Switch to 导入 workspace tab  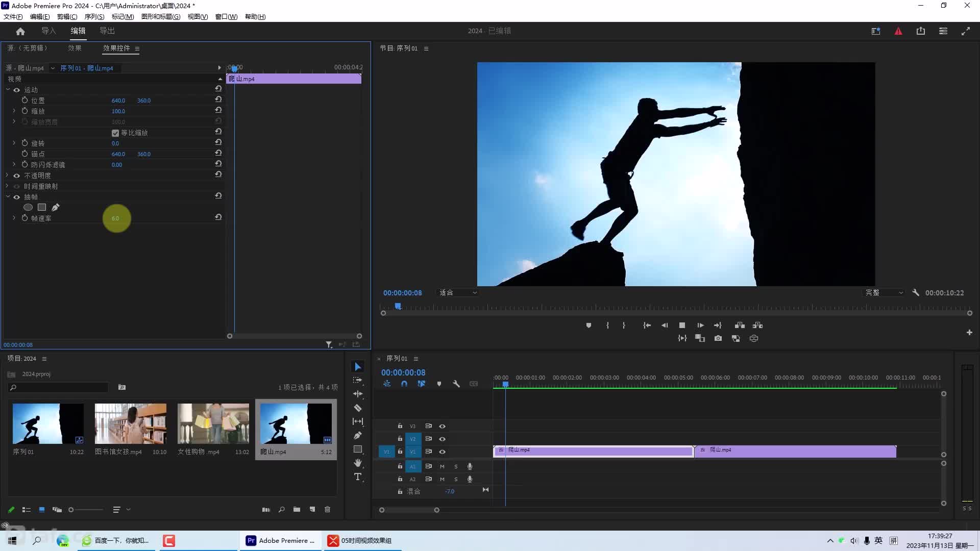pyautogui.click(x=48, y=31)
